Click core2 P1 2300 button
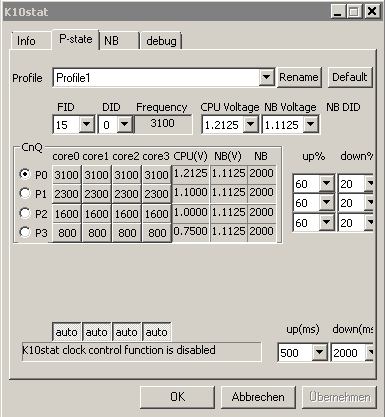The image size is (385, 417). [127, 194]
